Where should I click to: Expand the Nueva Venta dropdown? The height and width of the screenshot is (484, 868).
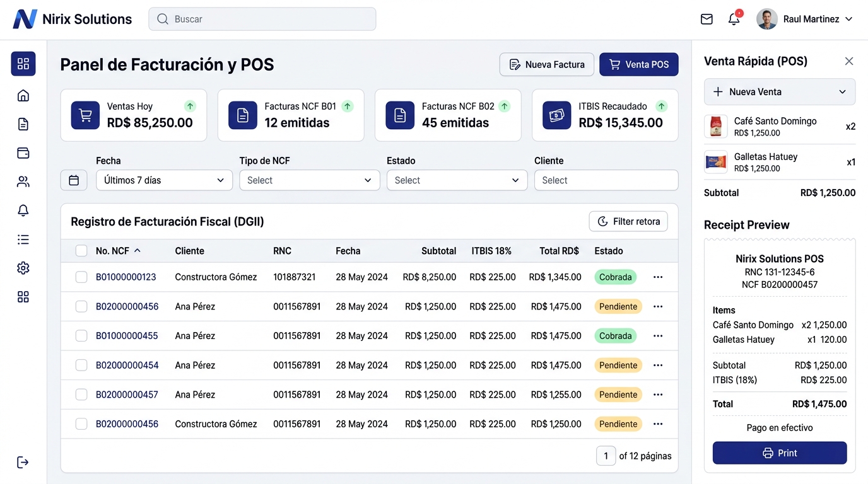tap(780, 92)
